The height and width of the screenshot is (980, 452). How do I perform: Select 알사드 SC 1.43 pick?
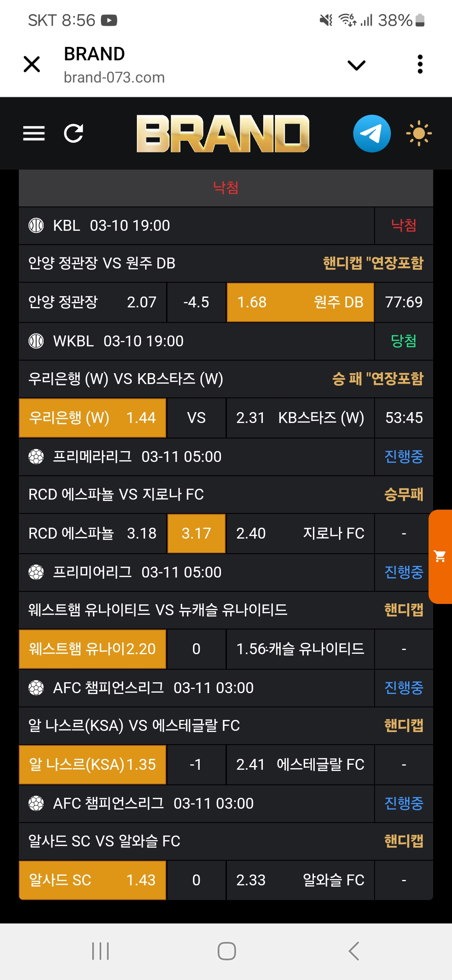92,880
